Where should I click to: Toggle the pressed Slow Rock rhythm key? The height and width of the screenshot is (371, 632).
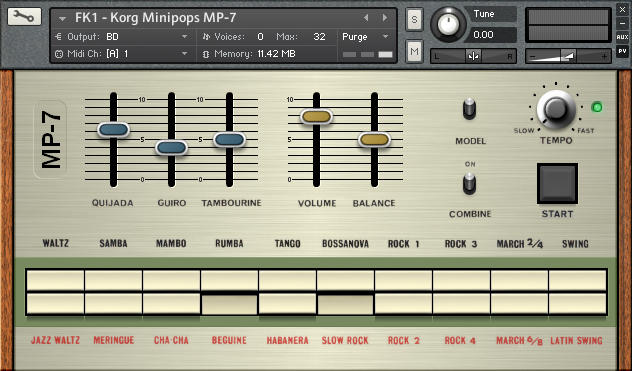[x=345, y=304]
